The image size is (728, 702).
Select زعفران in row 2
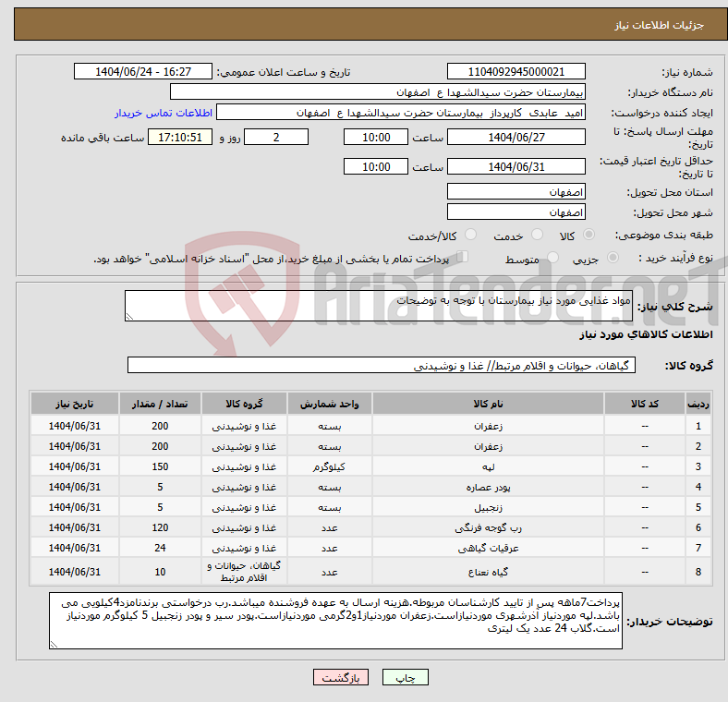(x=488, y=446)
